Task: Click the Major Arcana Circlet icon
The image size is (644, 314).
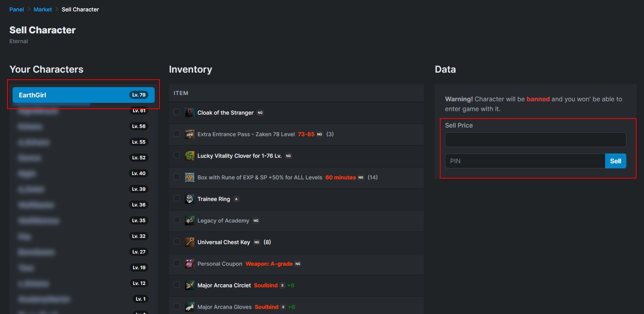Action: click(190, 285)
